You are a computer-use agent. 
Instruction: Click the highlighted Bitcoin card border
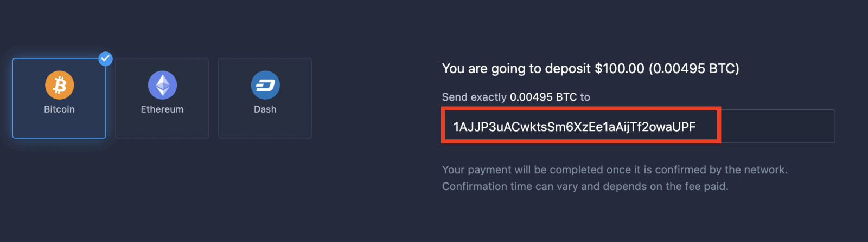point(13,99)
